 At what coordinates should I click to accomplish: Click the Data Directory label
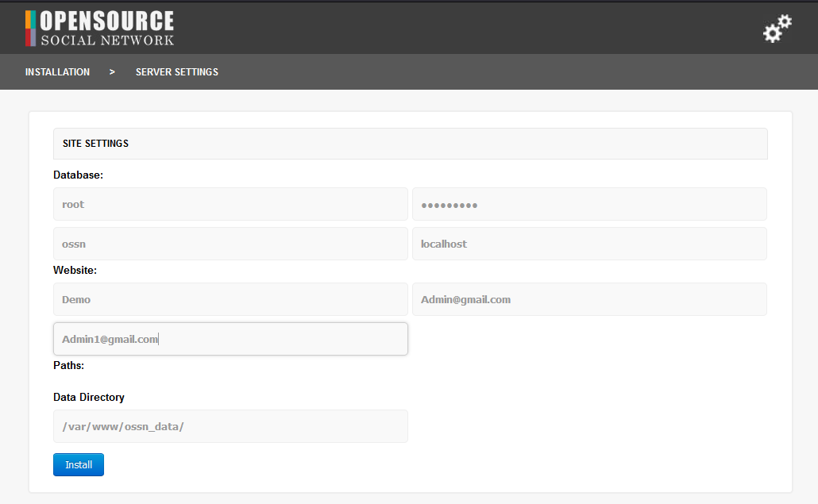click(89, 397)
